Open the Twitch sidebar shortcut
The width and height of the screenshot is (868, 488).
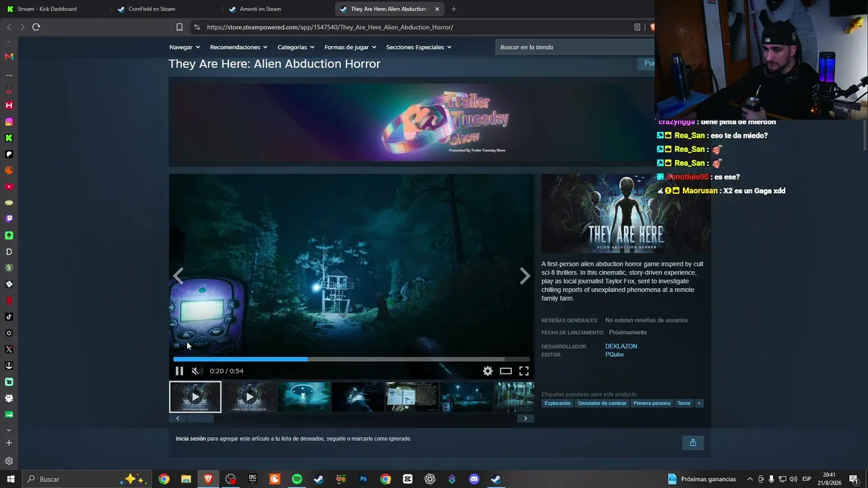pyautogui.click(x=9, y=219)
